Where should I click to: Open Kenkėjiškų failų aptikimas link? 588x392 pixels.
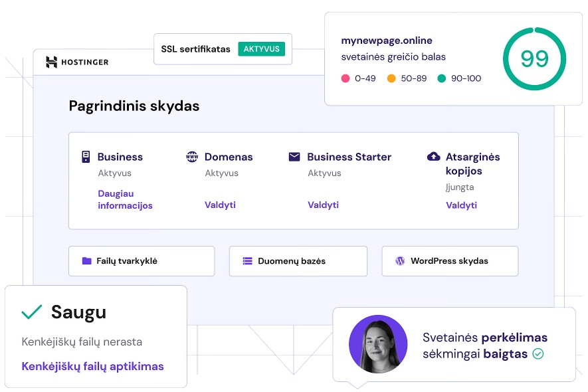point(92,366)
